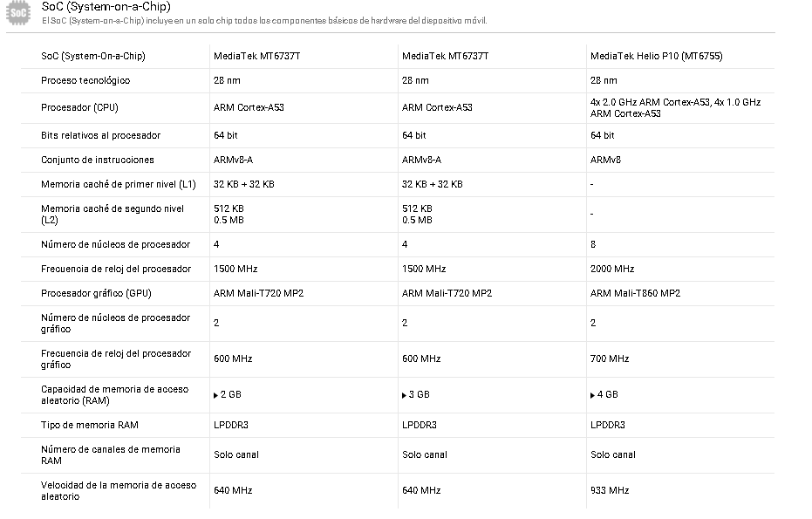Click the "Procesador (CPU)" row label
Viewport: 812px width, 519px height.
[x=79, y=108]
